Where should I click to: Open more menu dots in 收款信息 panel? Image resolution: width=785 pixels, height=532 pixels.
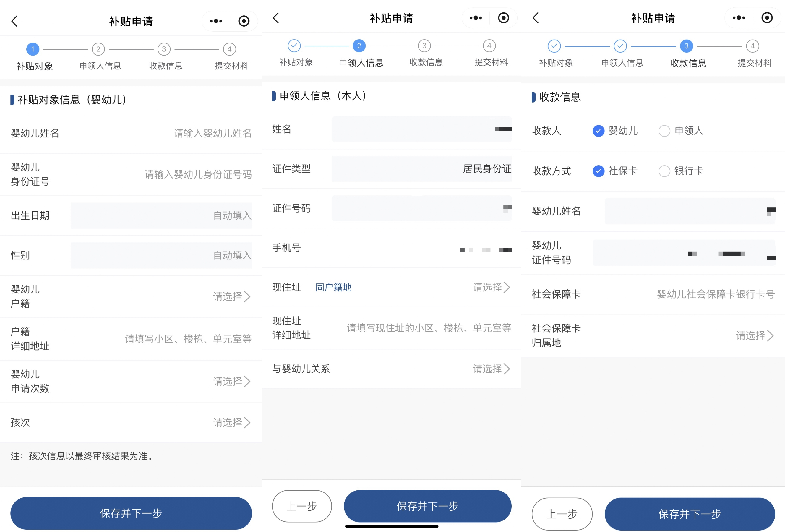[739, 18]
